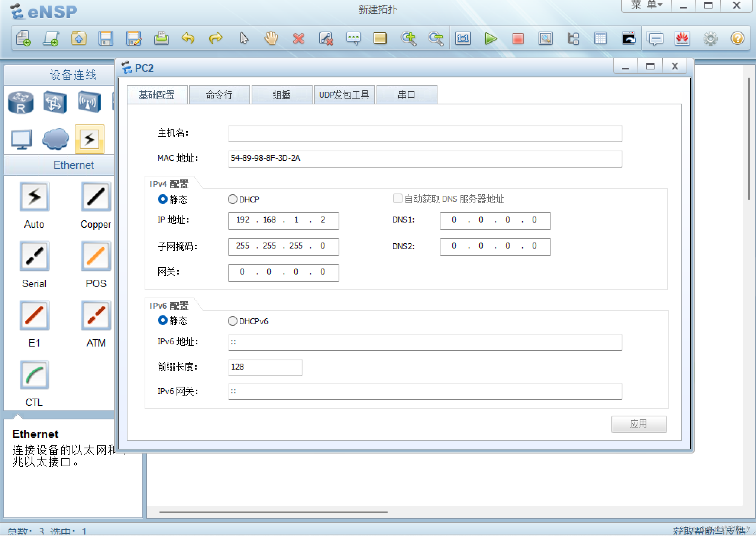Click the green Start devices play icon

pos(490,39)
